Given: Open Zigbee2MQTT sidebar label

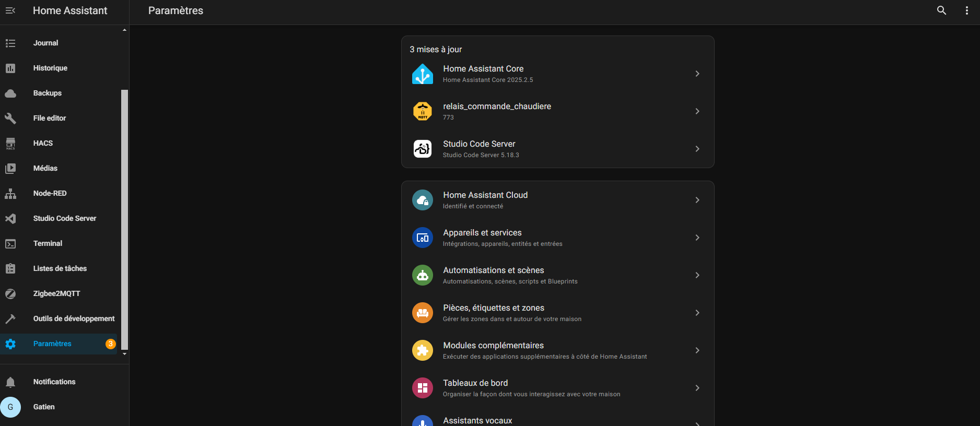Looking at the screenshot, I should pos(56,294).
